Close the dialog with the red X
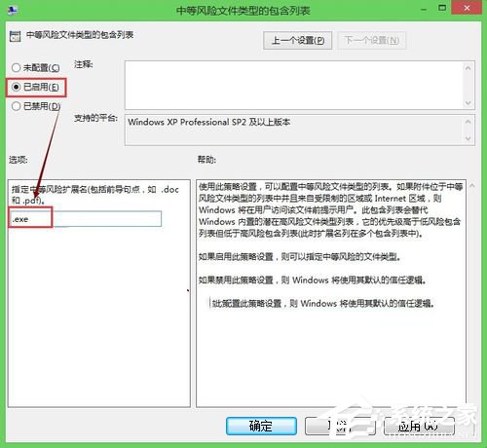Image resolution: width=487 pixels, height=448 pixels. (x=467, y=8)
